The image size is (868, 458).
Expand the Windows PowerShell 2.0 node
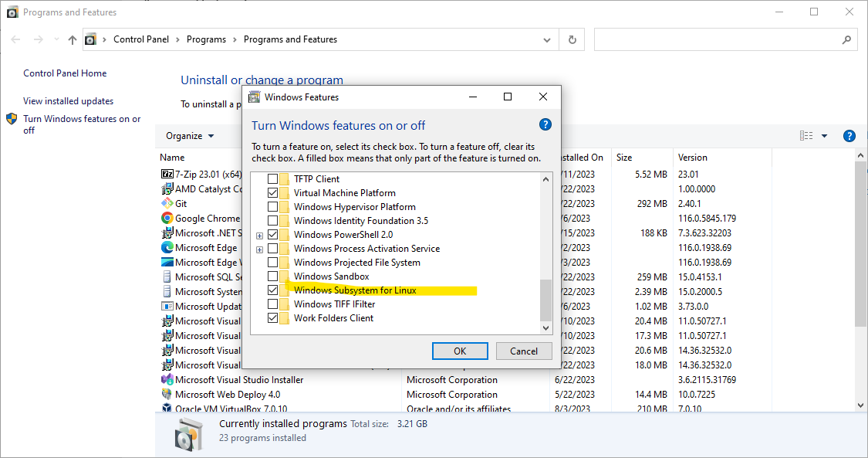pos(259,236)
